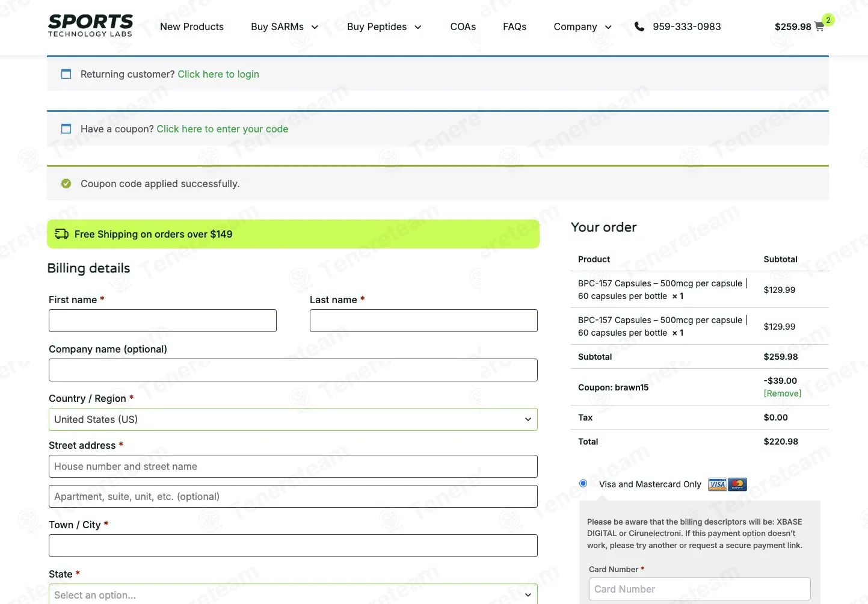Viewport: 868px width, 604px height.
Task: Open the State select dropdown
Action: (x=293, y=594)
